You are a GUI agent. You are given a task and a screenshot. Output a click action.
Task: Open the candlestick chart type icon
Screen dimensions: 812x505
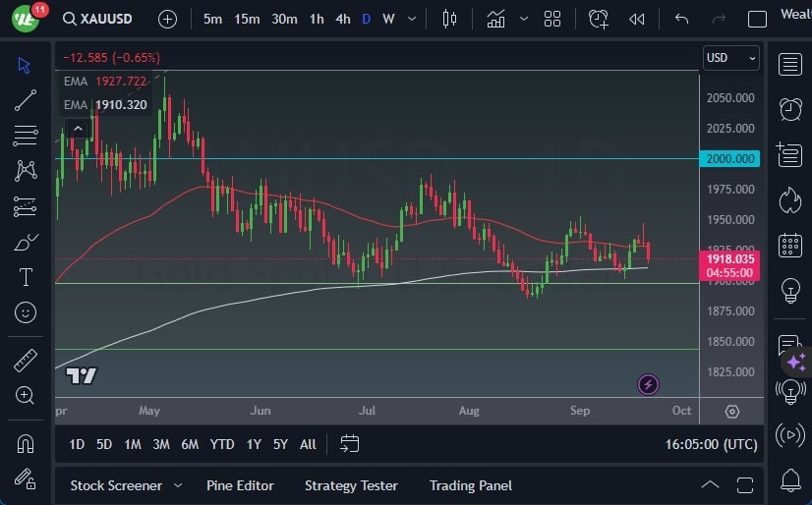pos(450,19)
